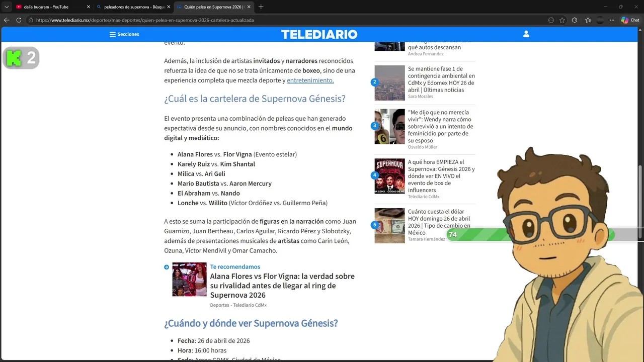Click the heading ¿Cuándo y dónde ver Supernova Génesis?
The image size is (644, 362).
tap(251, 323)
